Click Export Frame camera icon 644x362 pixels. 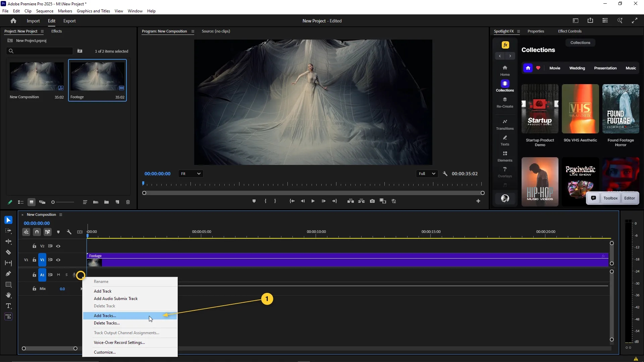[372, 201]
